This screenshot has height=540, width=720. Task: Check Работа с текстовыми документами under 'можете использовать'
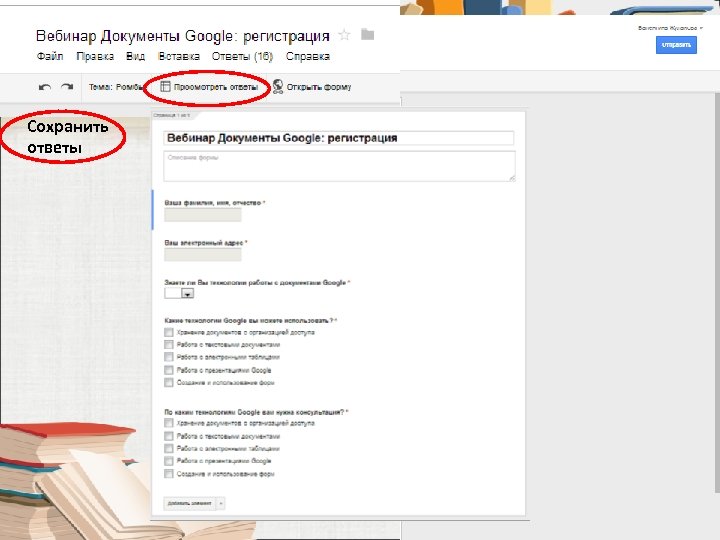point(169,344)
